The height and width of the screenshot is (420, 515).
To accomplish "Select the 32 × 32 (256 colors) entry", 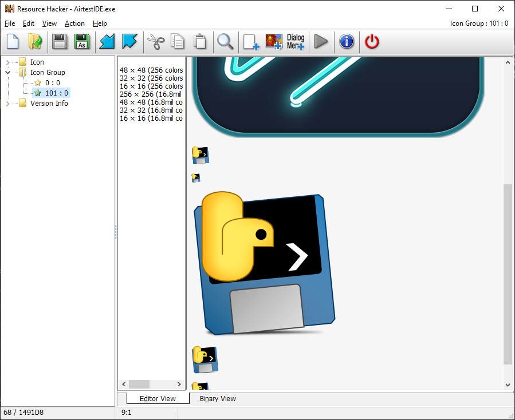I will [x=151, y=78].
